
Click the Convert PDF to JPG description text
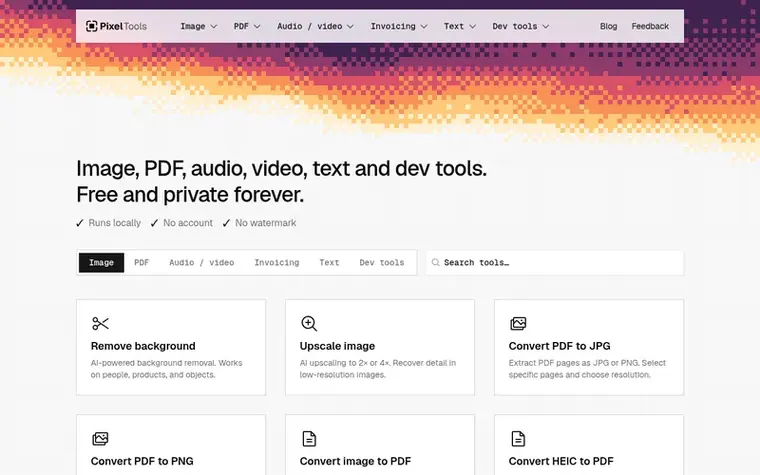coord(587,369)
